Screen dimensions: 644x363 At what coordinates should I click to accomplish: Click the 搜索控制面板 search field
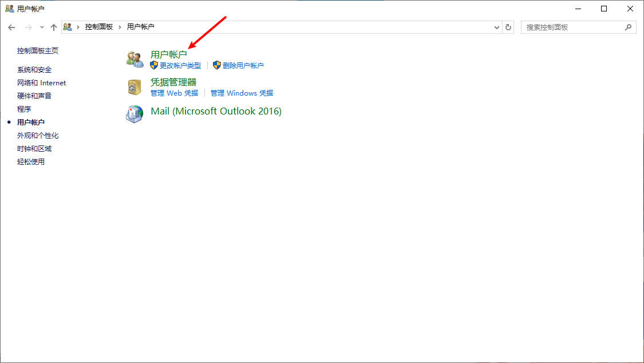[574, 27]
